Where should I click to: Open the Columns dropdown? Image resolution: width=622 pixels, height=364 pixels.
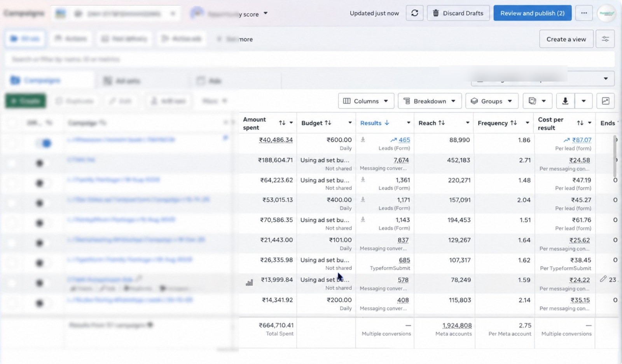coord(366,101)
